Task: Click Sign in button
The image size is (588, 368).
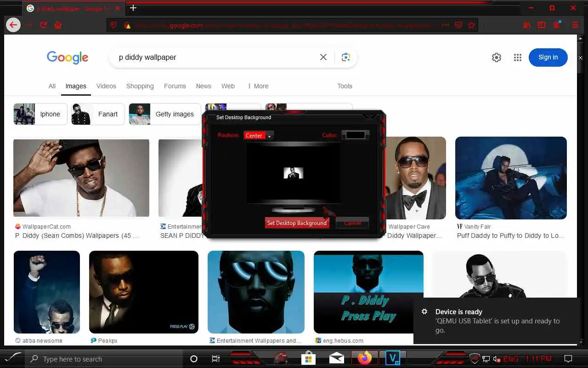Action: 548,57
